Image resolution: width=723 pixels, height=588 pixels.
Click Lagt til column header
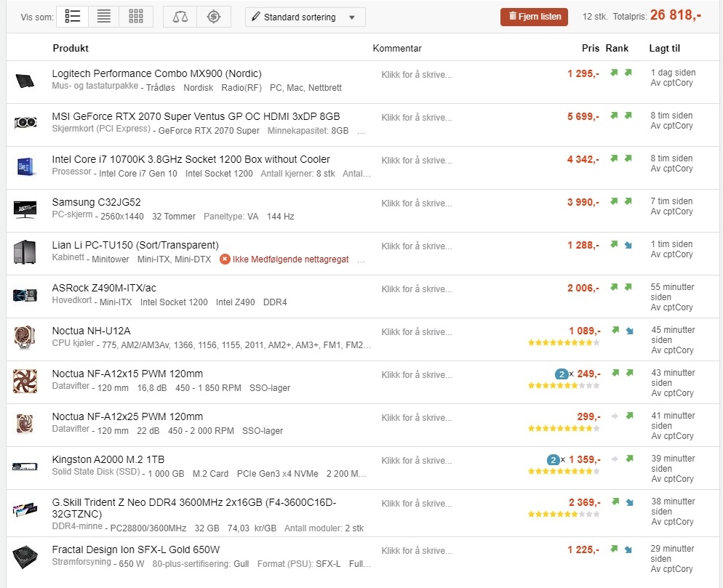pyautogui.click(x=664, y=49)
